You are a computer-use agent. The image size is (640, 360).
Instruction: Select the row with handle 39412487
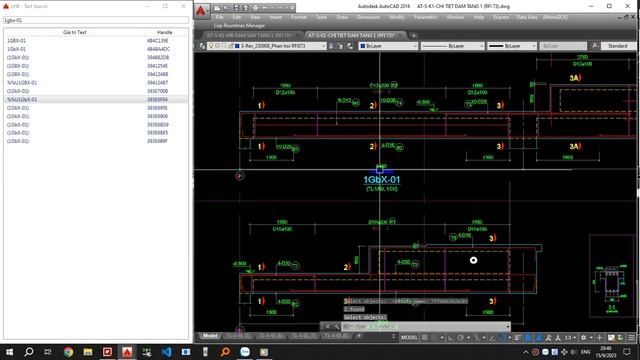point(96,83)
